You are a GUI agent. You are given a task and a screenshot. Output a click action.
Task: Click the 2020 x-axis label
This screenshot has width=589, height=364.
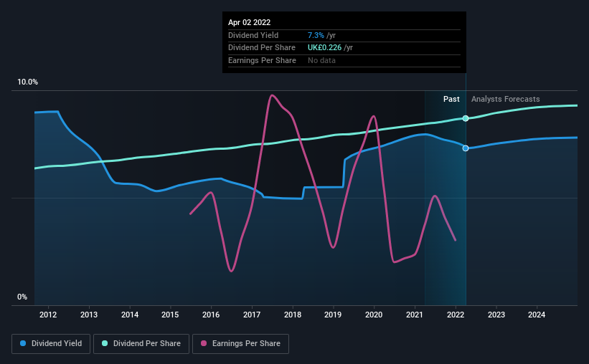374,315
